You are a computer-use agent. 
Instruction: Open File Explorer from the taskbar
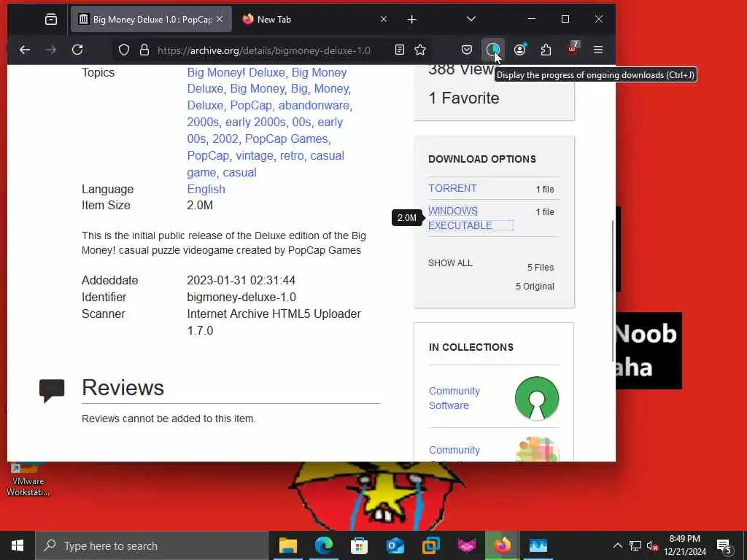287,545
